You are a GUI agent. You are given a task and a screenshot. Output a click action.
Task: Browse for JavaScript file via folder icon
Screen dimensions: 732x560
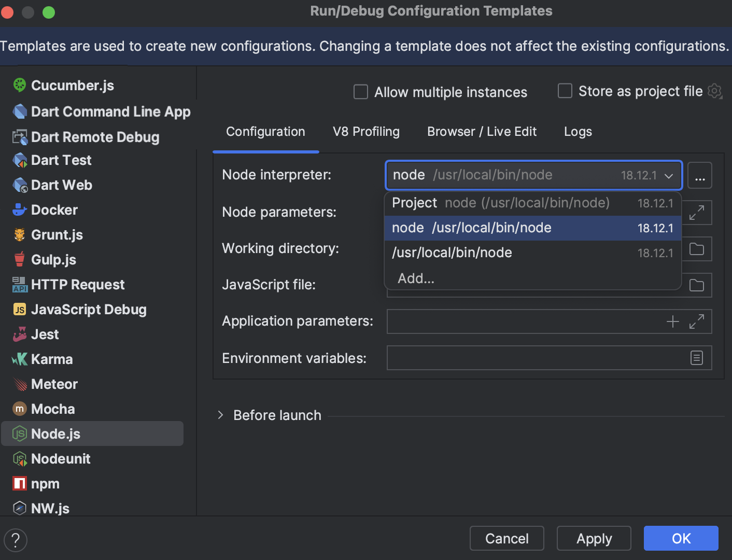pyautogui.click(x=696, y=285)
